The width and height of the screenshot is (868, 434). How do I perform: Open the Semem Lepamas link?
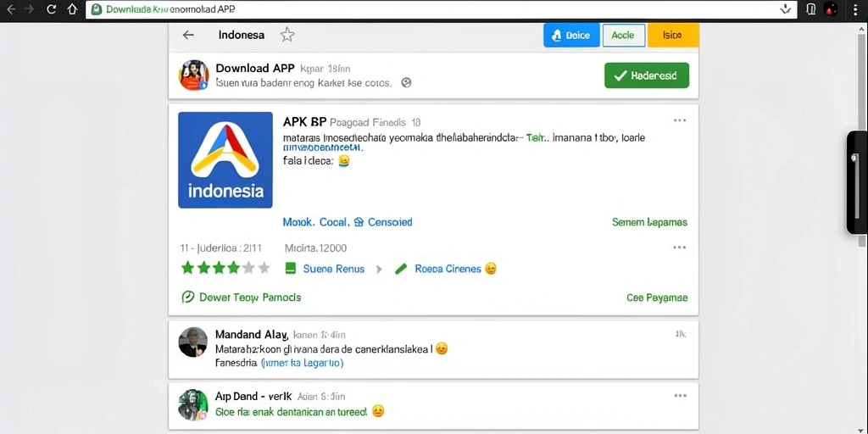pos(649,222)
